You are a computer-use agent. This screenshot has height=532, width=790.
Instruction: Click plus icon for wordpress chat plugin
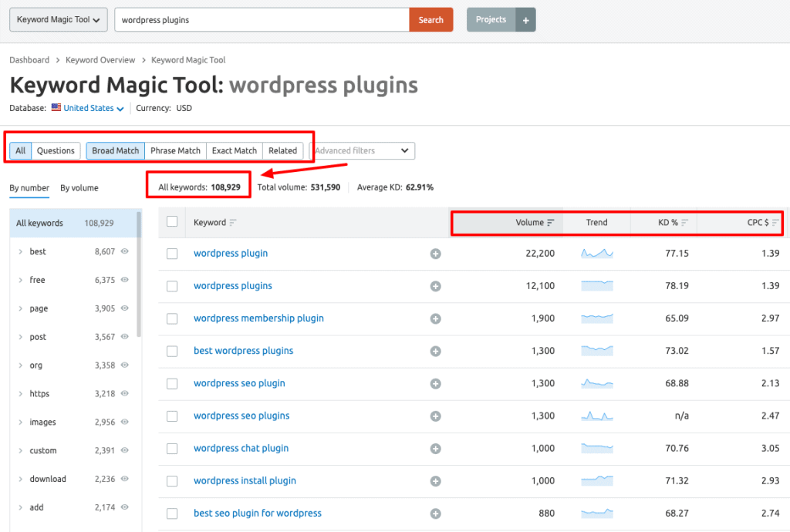click(x=436, y=449)
